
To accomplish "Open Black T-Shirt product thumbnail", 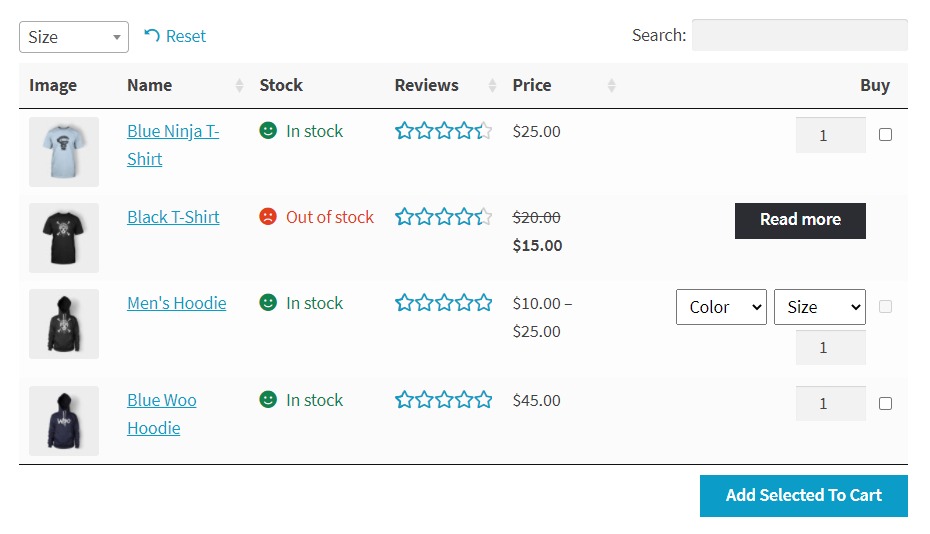I will (x=64, y=238).
